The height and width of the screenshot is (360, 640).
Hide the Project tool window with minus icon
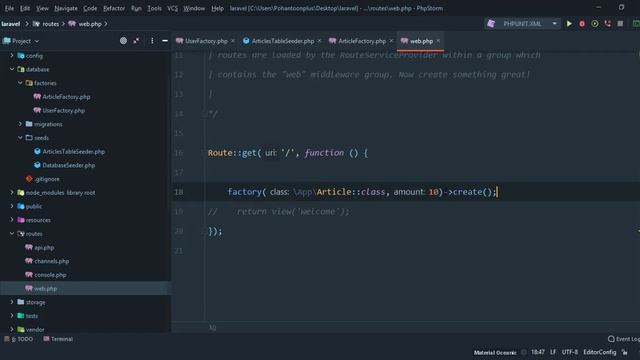pos(165,41)
